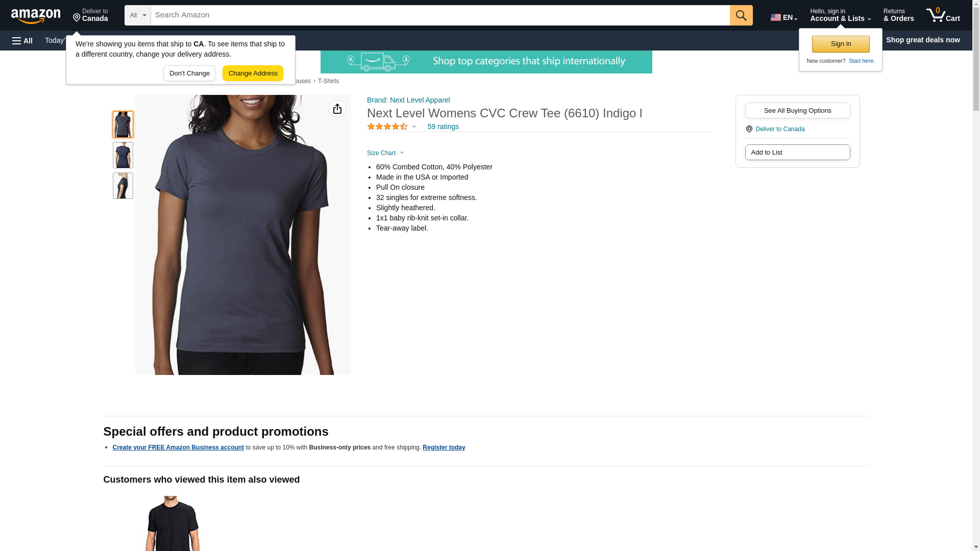
Task: Select the third product thumbnail
Action: coord(123,186)
